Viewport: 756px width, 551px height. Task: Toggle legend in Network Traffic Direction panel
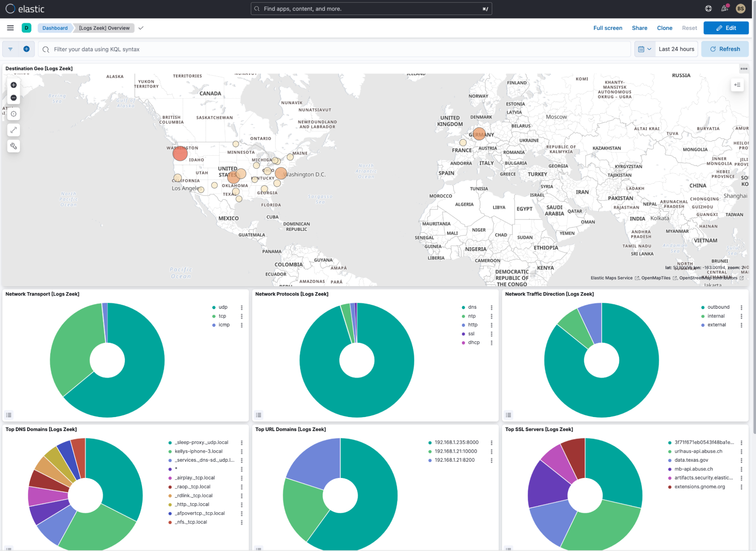pyautogui.click(x=509, y=415)
